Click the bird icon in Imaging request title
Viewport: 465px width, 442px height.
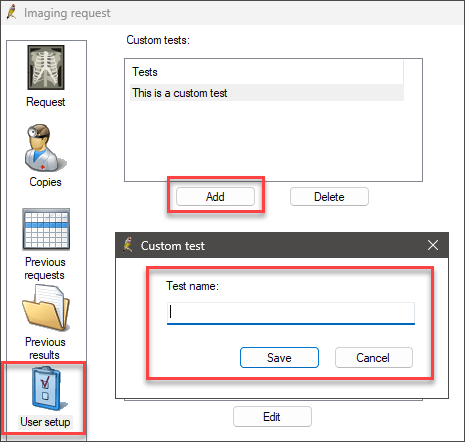pyautogui.click(x=12, y=12)
